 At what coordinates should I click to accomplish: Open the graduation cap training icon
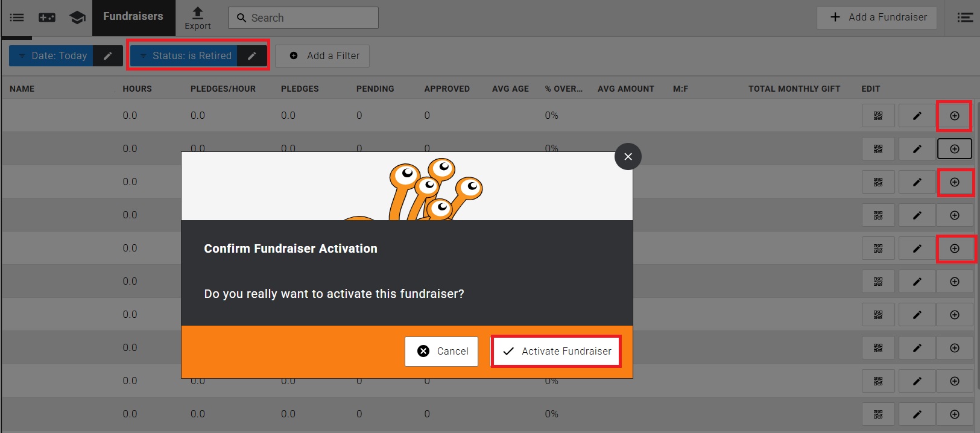[x=77, y=17]
